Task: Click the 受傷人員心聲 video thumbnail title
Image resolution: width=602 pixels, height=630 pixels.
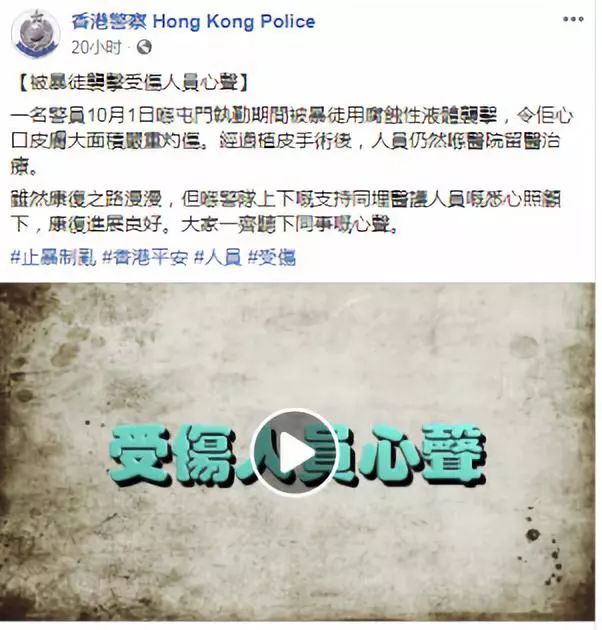Action: [298, 454]
